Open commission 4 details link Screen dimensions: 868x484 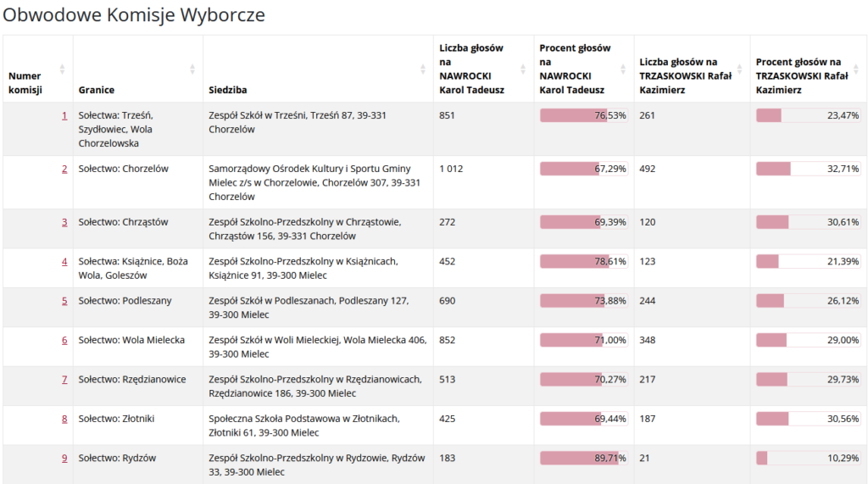pyautogui.click(x=64, y=261)
